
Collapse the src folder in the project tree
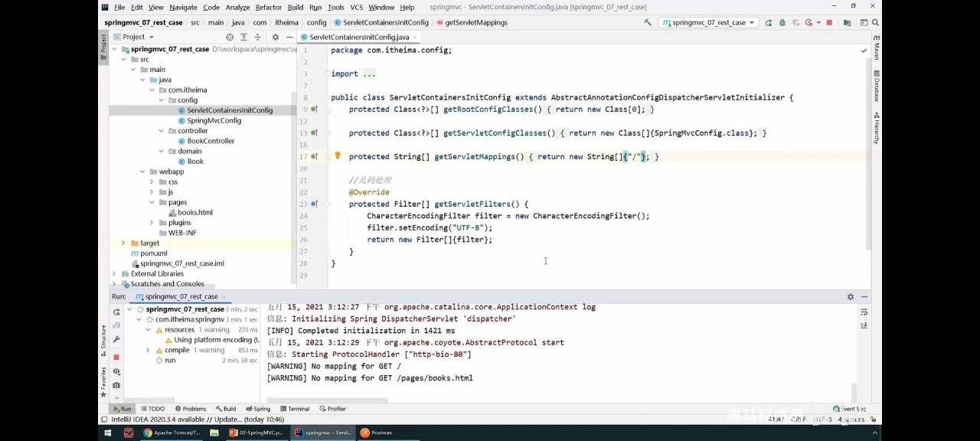pos(124,59)
